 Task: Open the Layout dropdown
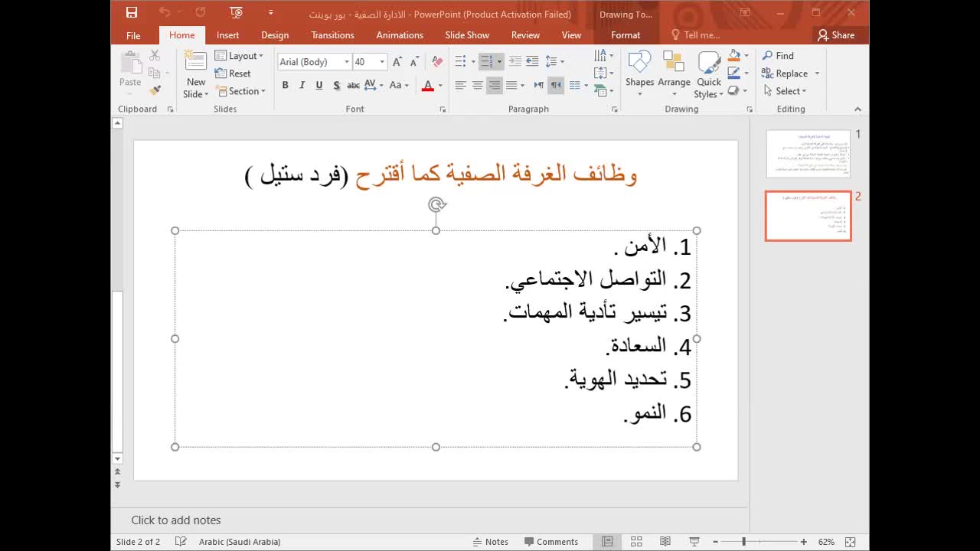[x=239, y=56]
